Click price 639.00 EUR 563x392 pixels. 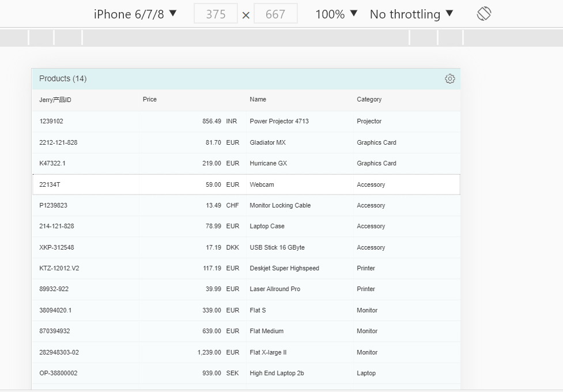tap(221, 331)
